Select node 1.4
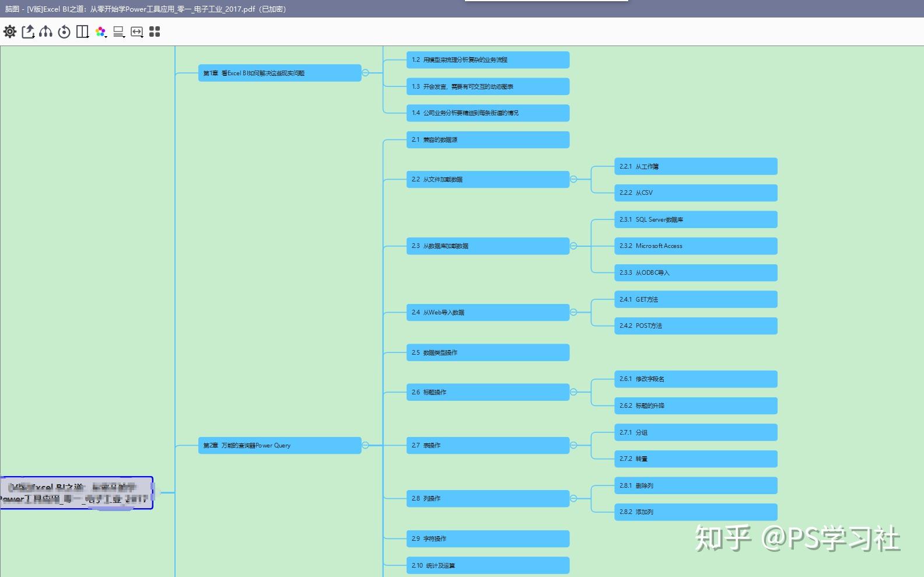Screen dimensions: 924x577 [488, 113]
